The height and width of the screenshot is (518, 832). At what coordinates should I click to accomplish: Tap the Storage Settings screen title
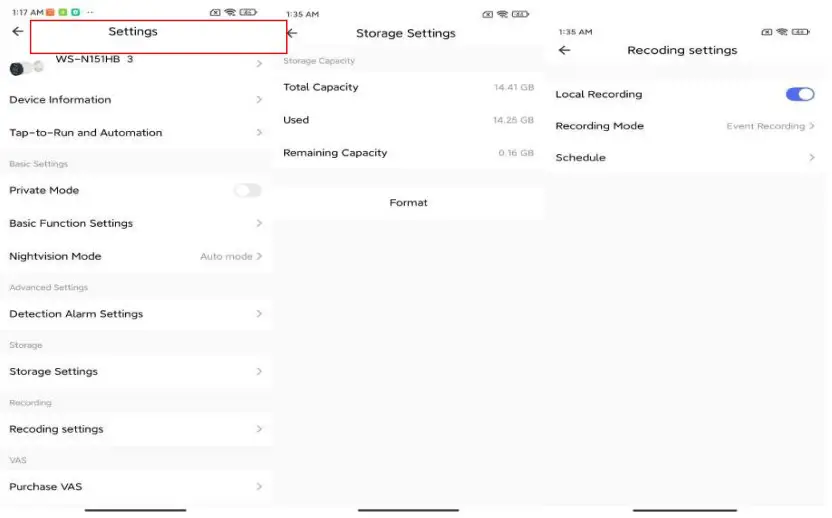(406, 33)
